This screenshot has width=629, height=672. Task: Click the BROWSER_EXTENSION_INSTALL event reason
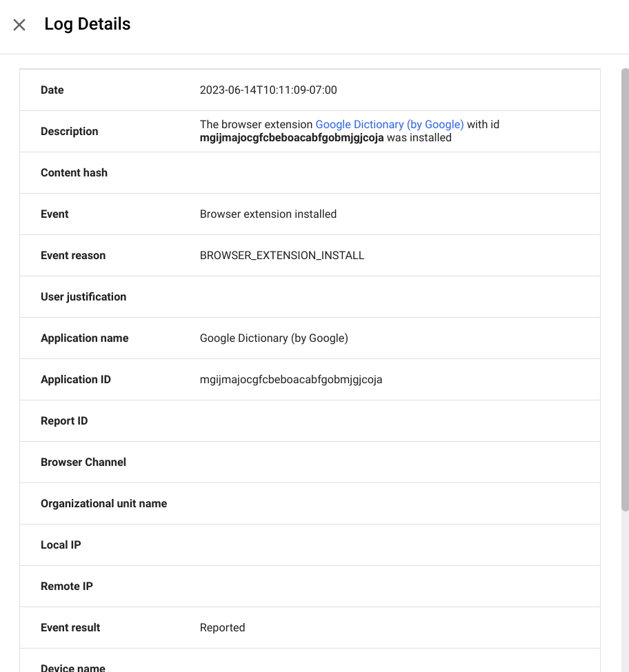281,256
